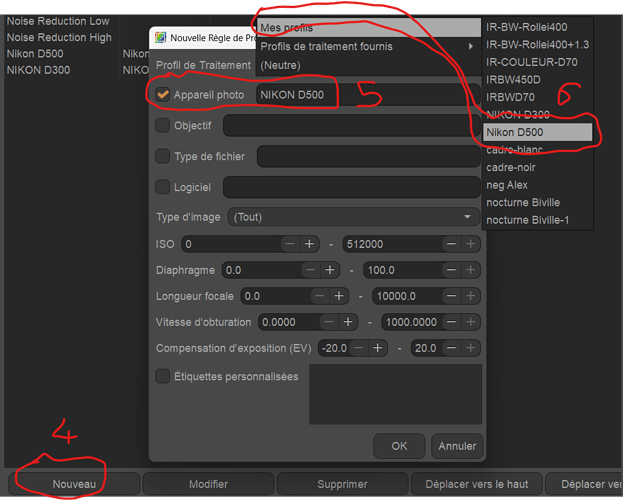Viewport: 623px width, 500px height.
Task: Decrease the ISO minimum value
Action: [290, 244]
